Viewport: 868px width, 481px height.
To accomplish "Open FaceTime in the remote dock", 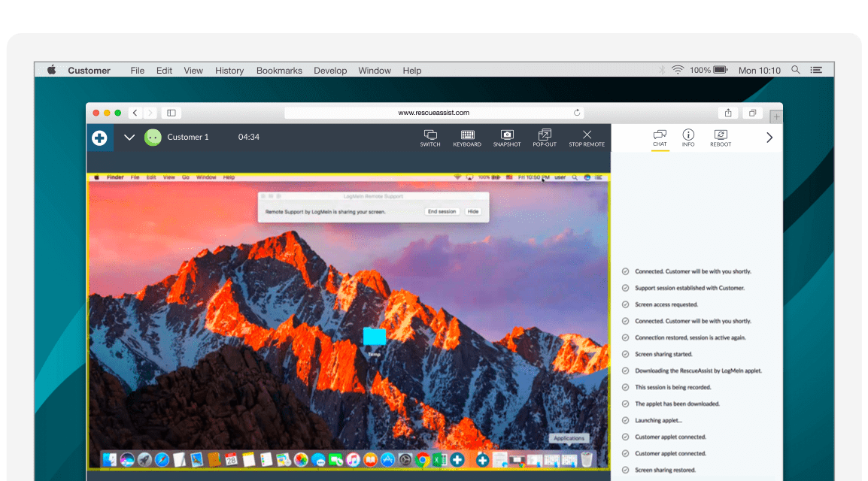I will (335, 459).
